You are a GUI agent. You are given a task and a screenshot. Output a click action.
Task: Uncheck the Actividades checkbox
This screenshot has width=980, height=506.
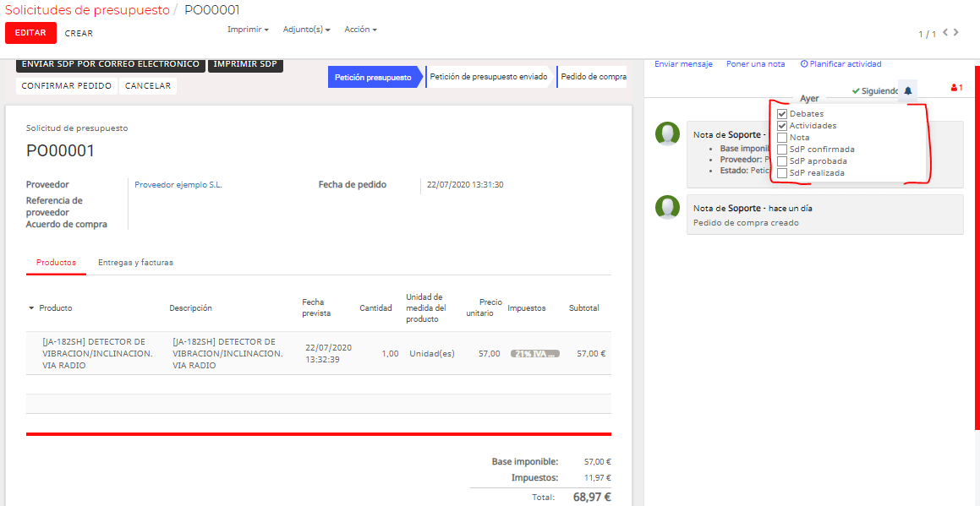coord(782,126)
